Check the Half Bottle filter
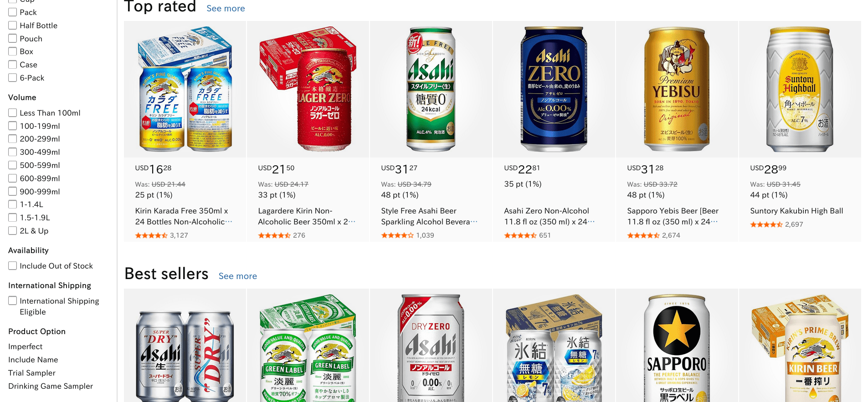The image size is (868, 402). [x=13, y=25]
